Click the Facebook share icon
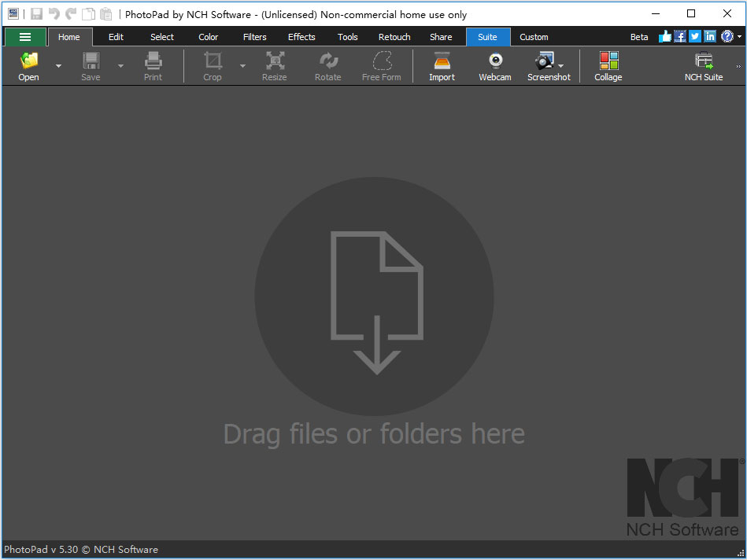Screen dimensions: 747x560 click(x=680, y=36)
